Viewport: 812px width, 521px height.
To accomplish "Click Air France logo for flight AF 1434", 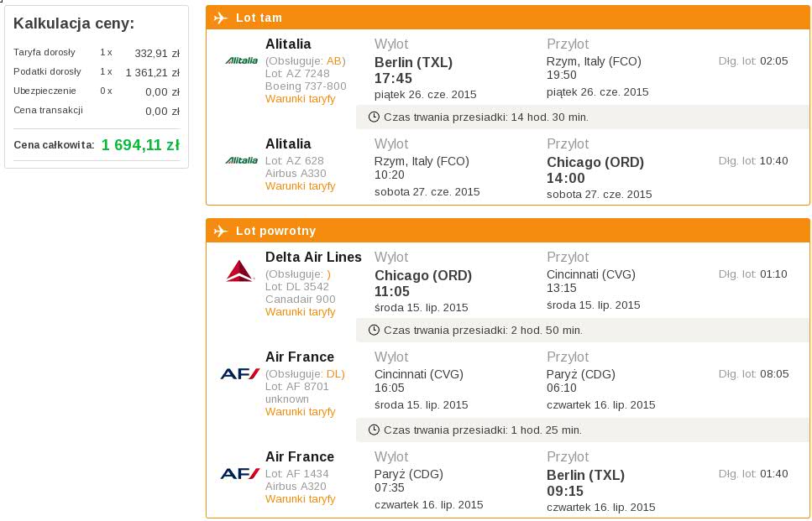I will point(240,473).
